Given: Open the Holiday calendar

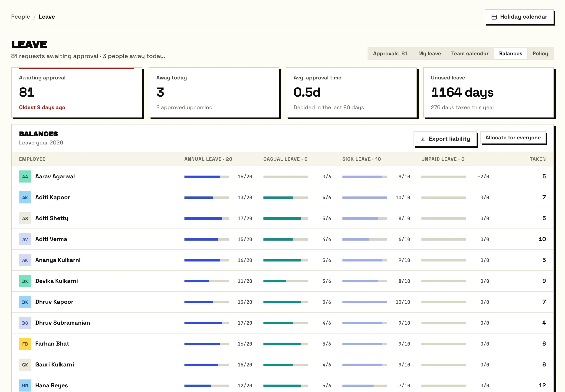Looking at the screenshot, I should click(x=519, y=17).
